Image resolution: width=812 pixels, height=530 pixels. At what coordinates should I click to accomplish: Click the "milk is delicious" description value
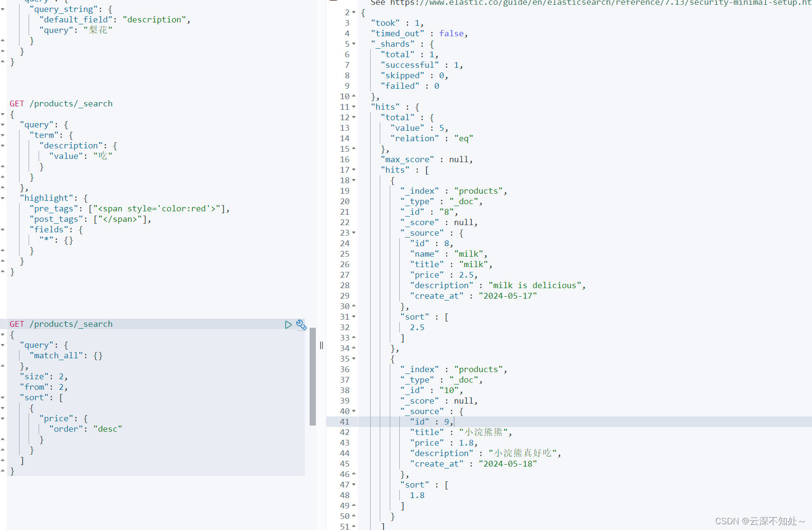(x=534, y=285)
